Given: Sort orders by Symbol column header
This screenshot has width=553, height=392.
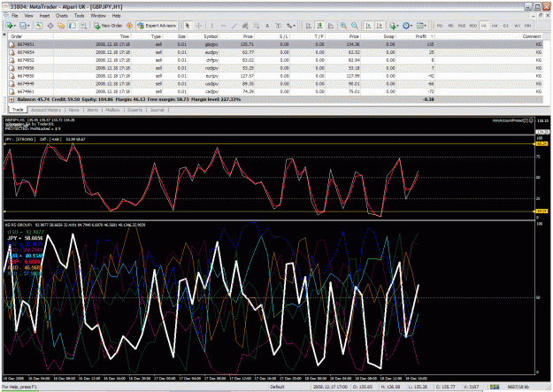Looking at the screenshot, I should pos(205,36).
